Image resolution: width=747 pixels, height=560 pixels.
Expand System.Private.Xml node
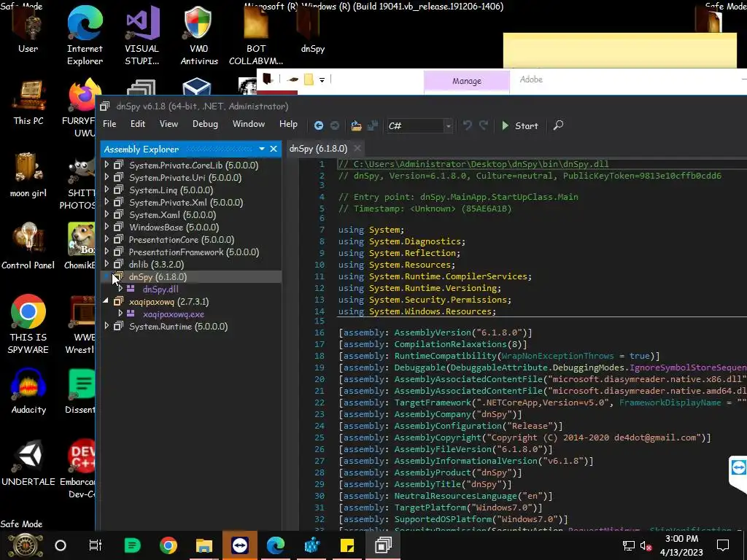point(107,202)
